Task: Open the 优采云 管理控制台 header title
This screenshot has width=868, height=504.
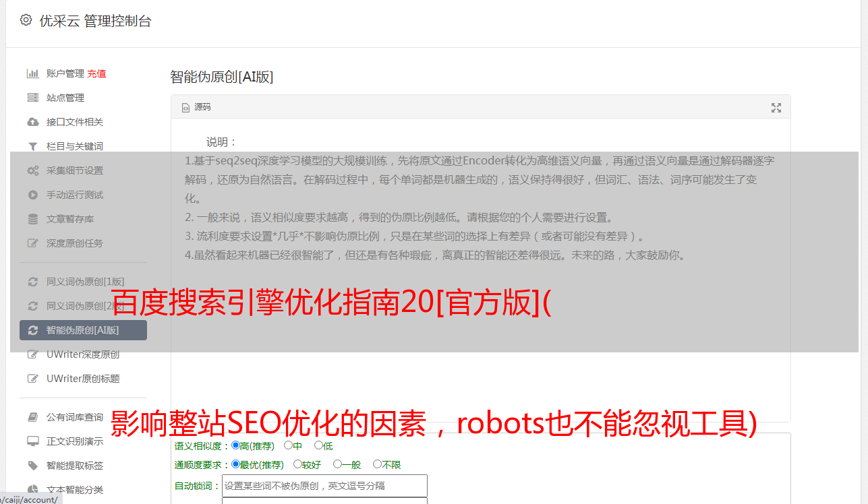Action: pyautogui.click(x=95, y=21)
